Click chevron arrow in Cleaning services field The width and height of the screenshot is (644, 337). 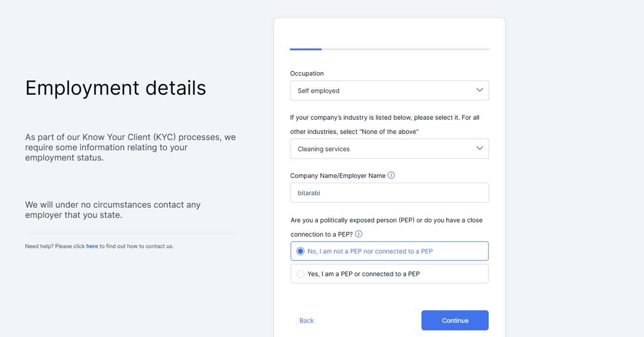point(479,148)
